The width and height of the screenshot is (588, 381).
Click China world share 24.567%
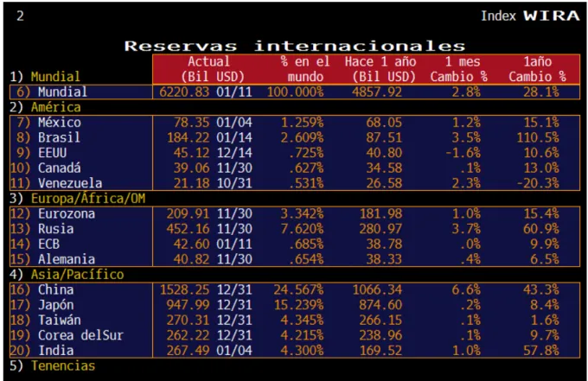(x=298, y=289)
